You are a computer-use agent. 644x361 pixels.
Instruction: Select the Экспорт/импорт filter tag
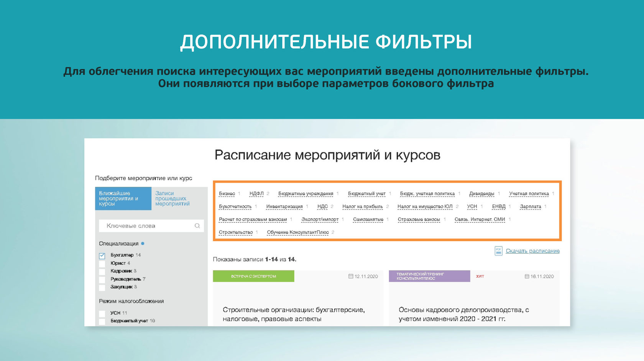pos(320,219)
